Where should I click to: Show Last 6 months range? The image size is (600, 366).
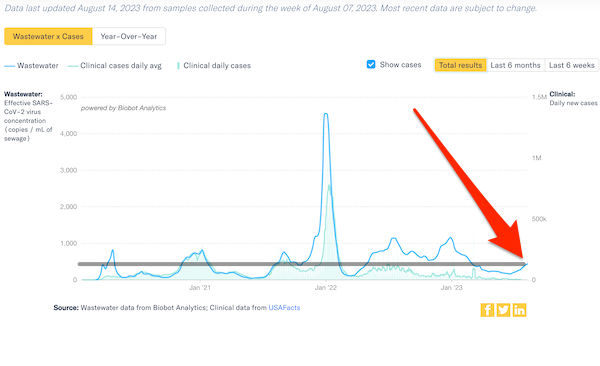(515, 65)
